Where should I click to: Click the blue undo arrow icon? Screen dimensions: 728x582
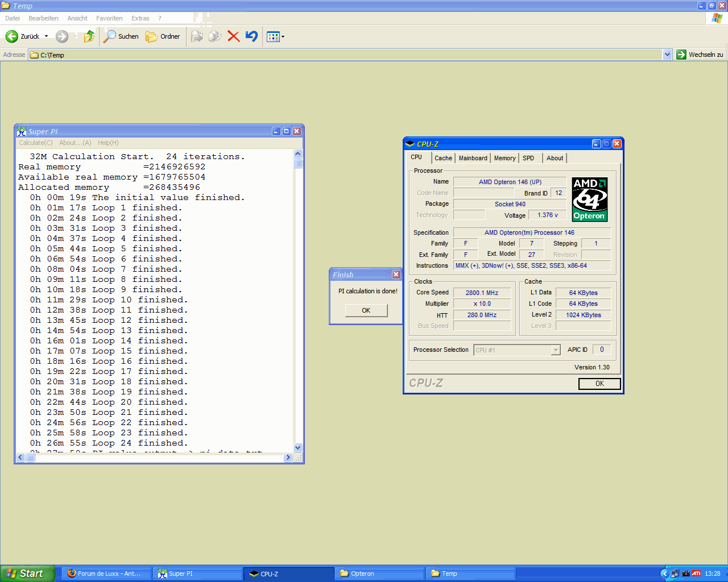point(252,36)
